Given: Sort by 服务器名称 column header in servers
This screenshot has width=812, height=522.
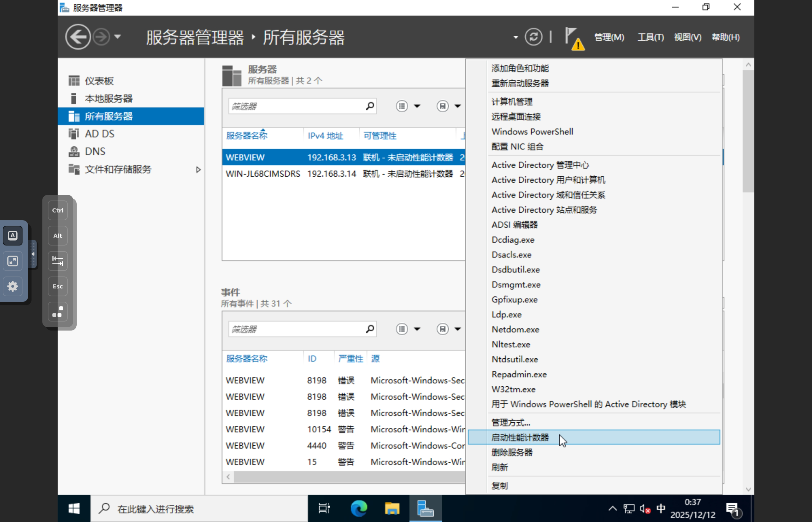Looking at the screenshot, I should pos(247,136).
